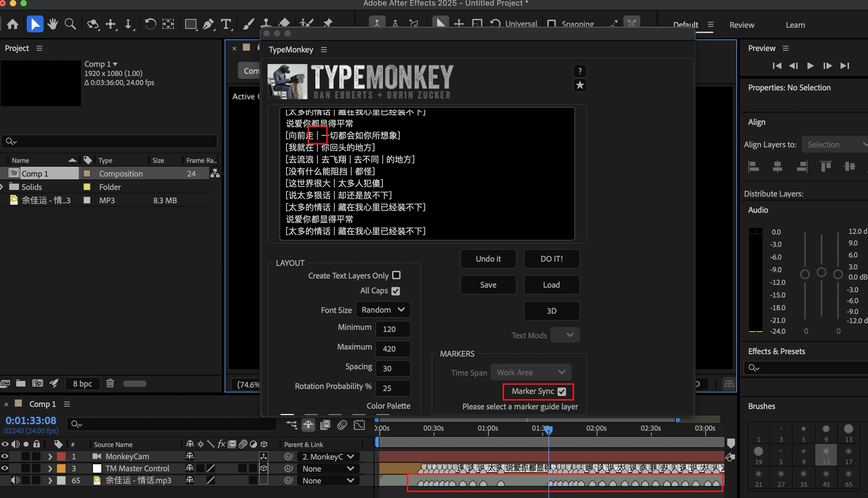Viewport: 868px width, 498px height.
Task: Disable the All Caps option
Action: pyautogui.click(x=395, y=290)
